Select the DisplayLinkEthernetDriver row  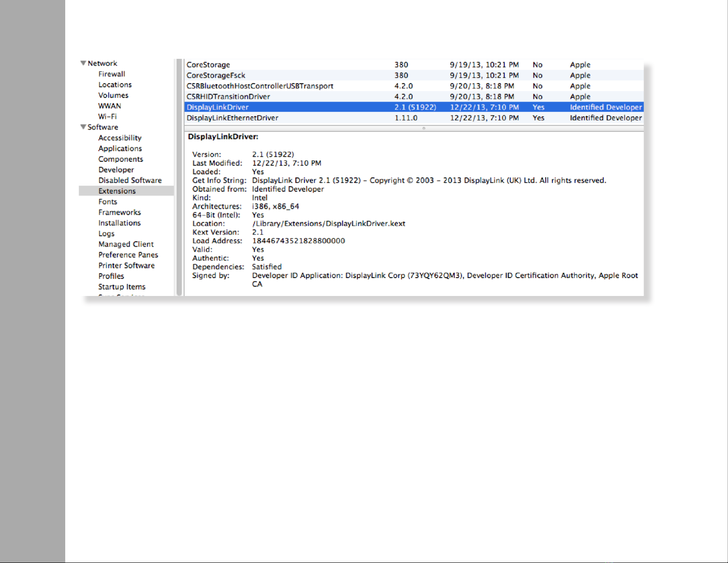pos(414,118)
